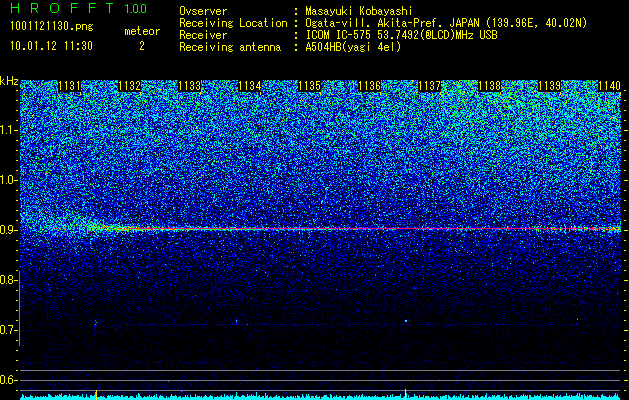Click the 1.0 kHz axis label

tap(7, 181)
